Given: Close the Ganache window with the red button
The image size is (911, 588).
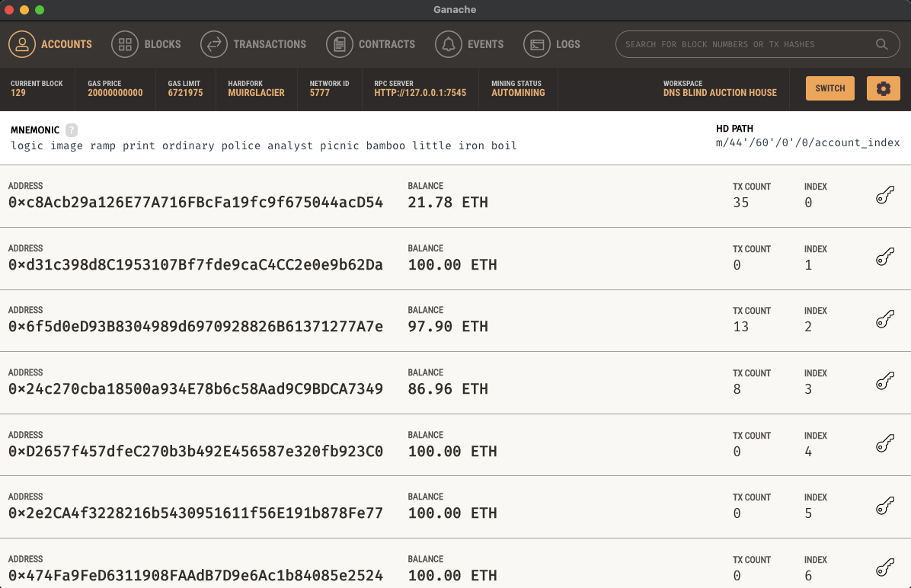Looking at the screenshot, I should click(8, 10).
